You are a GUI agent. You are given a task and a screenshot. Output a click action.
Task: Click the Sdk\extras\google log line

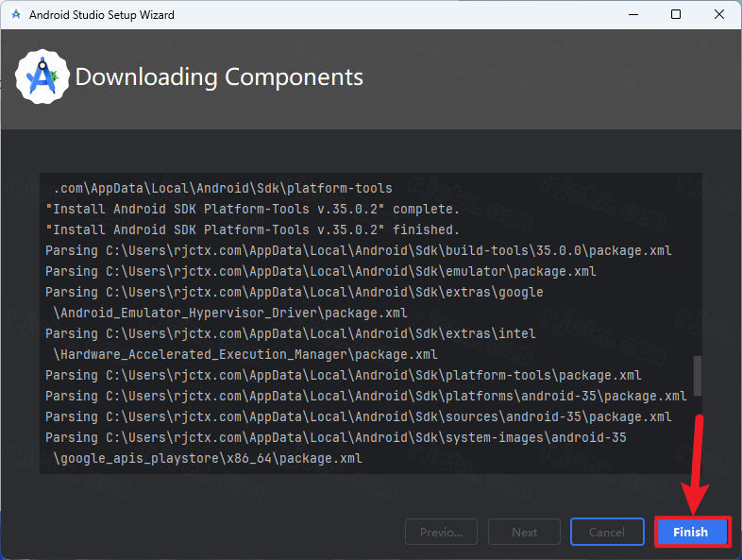294,292
